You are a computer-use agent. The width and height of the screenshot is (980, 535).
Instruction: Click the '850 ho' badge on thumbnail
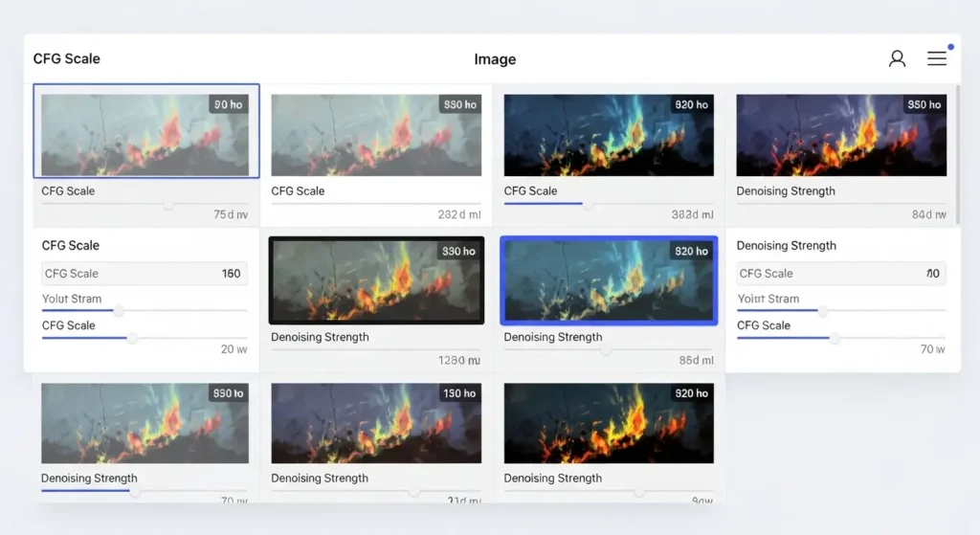coord(924,104)
